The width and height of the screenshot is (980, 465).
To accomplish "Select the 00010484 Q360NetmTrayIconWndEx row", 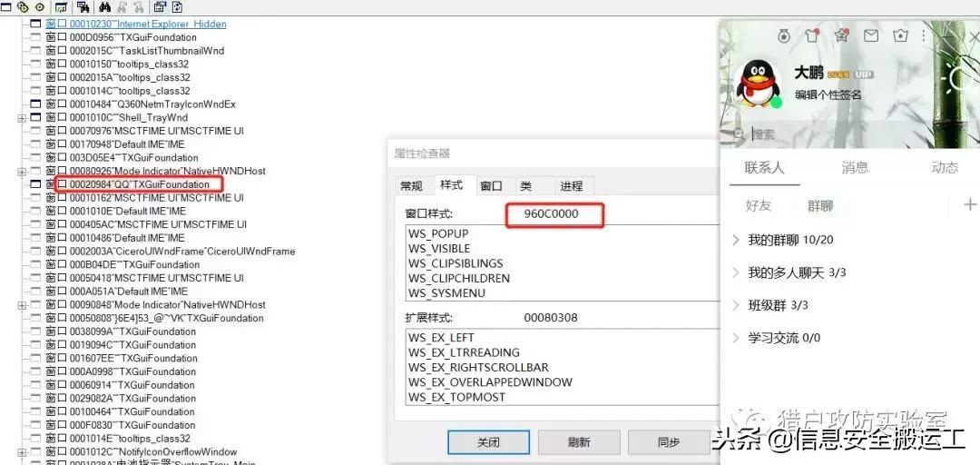I will [141, 104].
